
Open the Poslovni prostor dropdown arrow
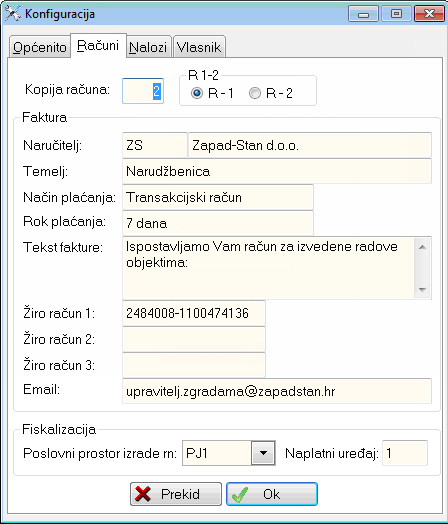click(263, 453)
